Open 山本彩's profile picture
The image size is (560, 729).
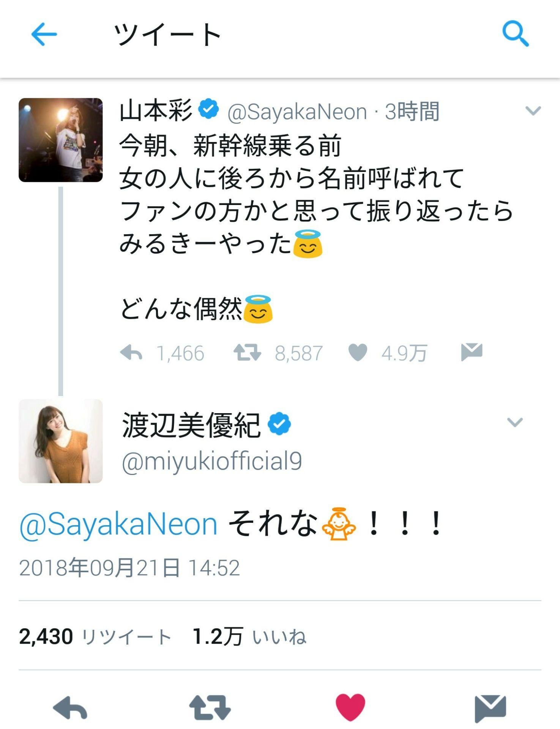click(60, 139)
